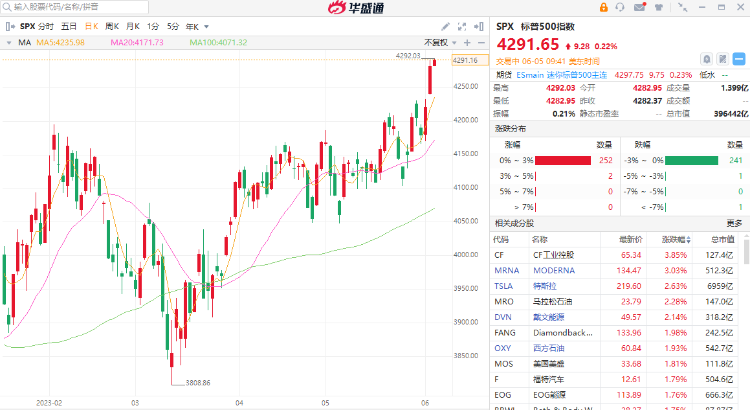Click the 4291.16 current price axis label
Screen dimensions: 750x410
coord(470,60)
